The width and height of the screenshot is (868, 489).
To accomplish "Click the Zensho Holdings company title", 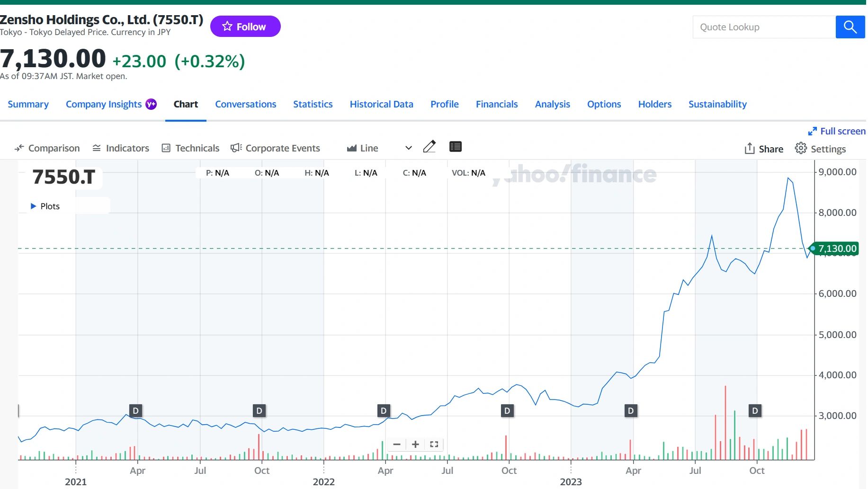I will tap(101, 19).
